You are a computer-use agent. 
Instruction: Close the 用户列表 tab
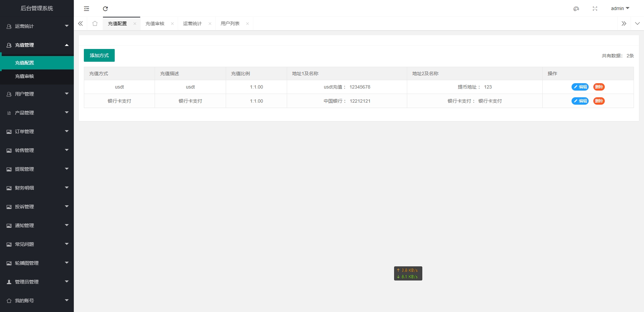click(248, 23)
